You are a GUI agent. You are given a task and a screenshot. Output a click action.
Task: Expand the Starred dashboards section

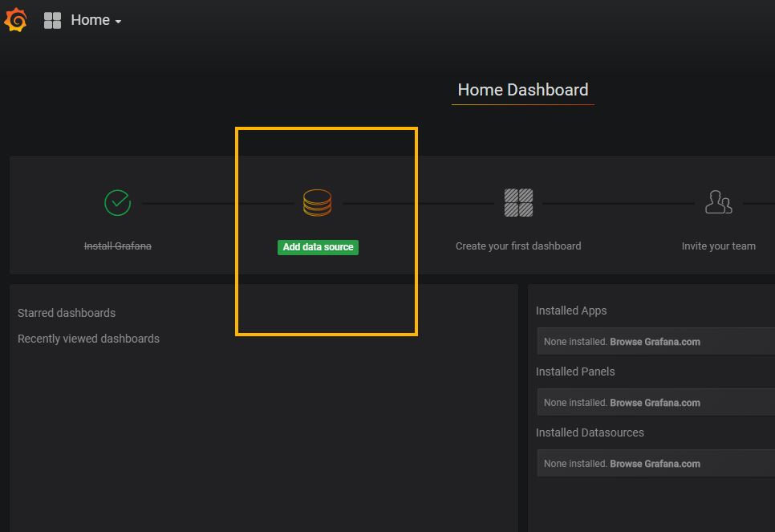(66, 313)
